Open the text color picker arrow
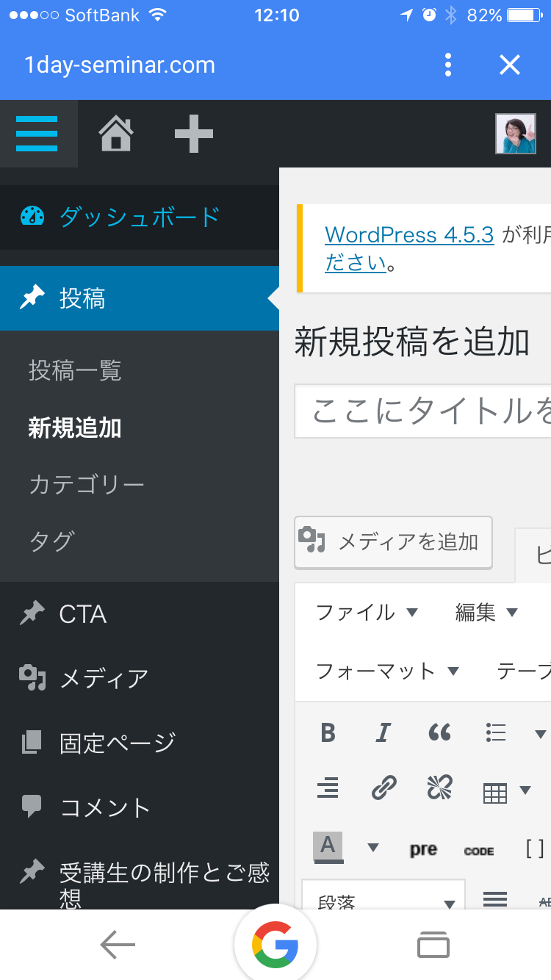The width and height of the screenshot is (551, 980). 372,848
